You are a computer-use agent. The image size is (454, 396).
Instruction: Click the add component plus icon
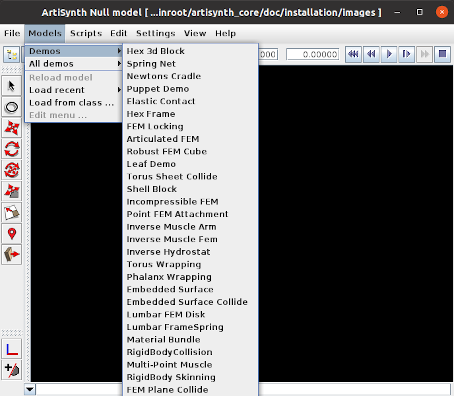(x=12, y=370)
